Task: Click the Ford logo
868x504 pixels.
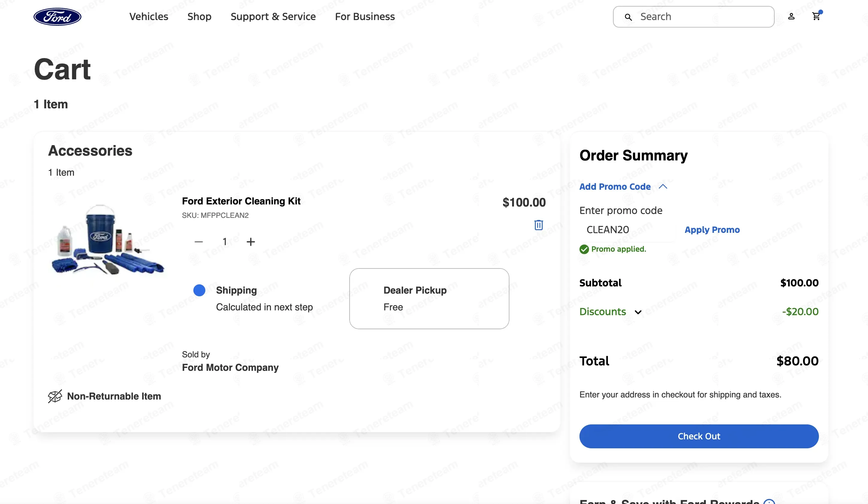Action: point(57,16)
